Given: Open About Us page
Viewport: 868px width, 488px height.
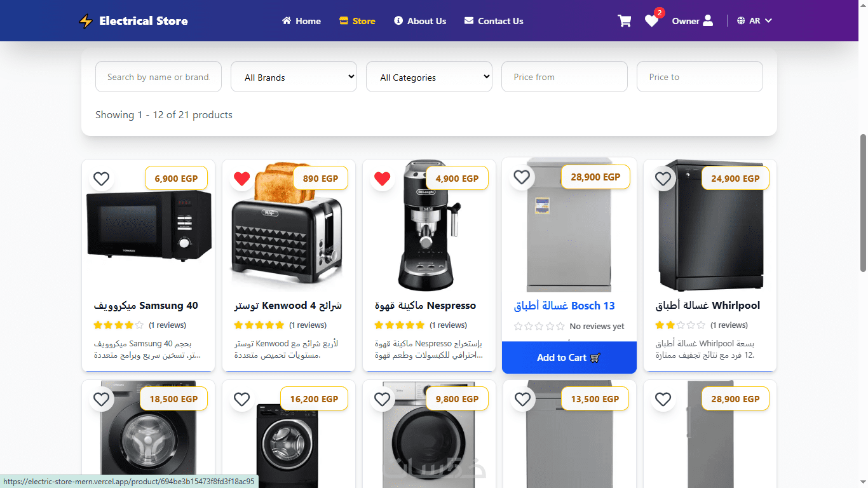Looking at the screenshot, I should click(x=420, y=21).
